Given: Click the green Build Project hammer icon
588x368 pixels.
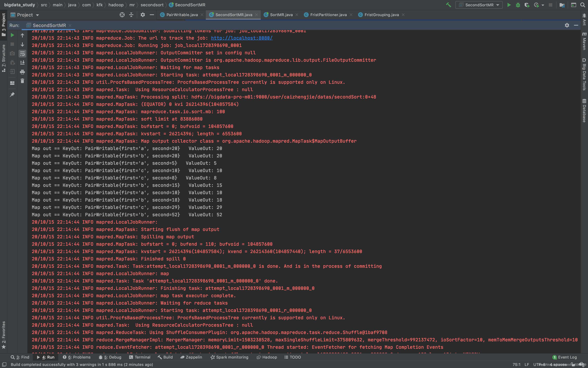Looking at the screenshot, I should [x=448, y=5].
